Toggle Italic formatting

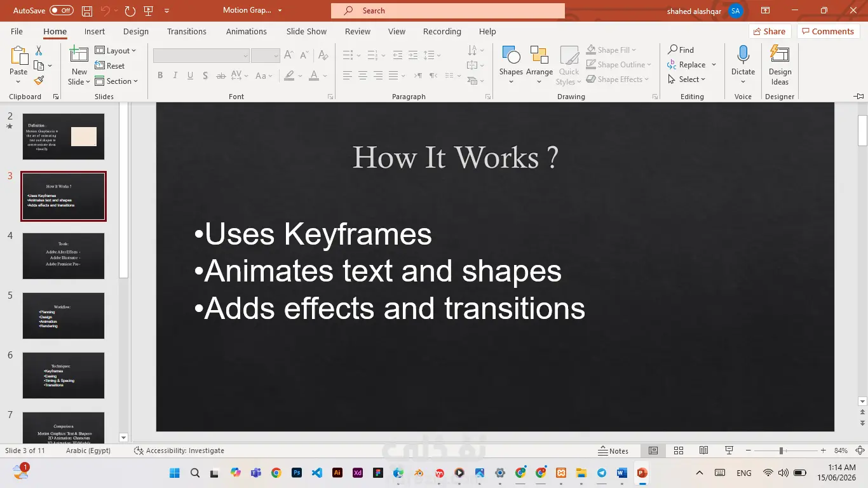[x=175, y=76]
